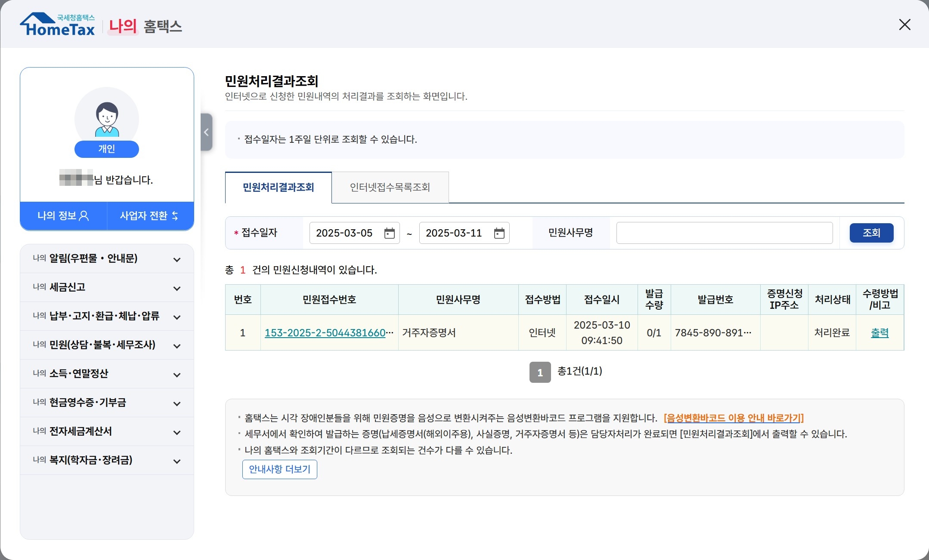The image size is (929, 560).
Task: Click the HomeTax house logo
Action: (57, 25)
